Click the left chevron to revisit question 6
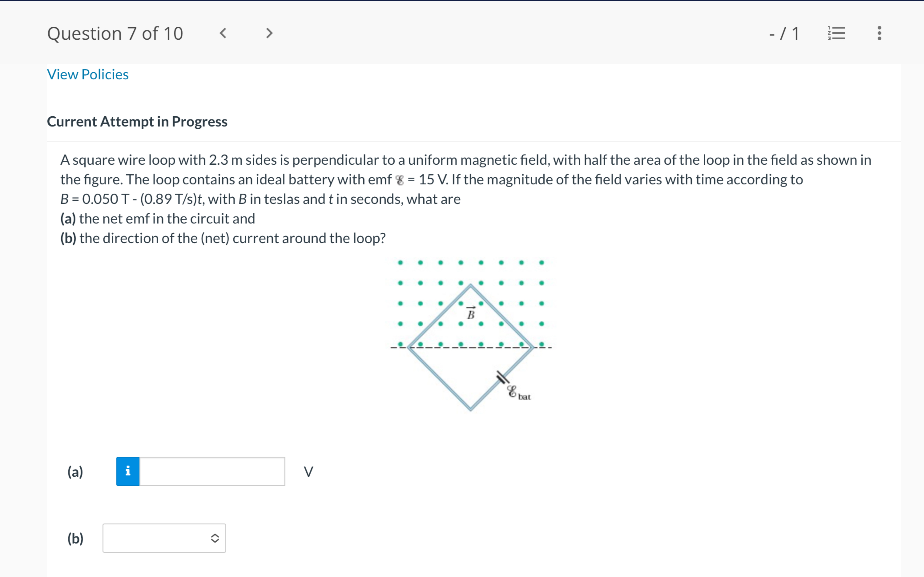The width and height of the screenshot is (924, 577). 223,33
